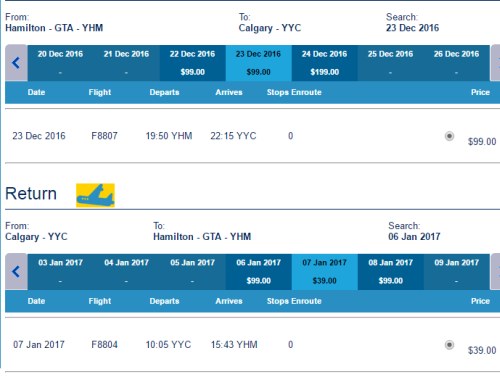Choose the 22 Dec 2016 $99.00 date tab
The width and height of the screenshot is (500, 377).
[x=193, y=63]
